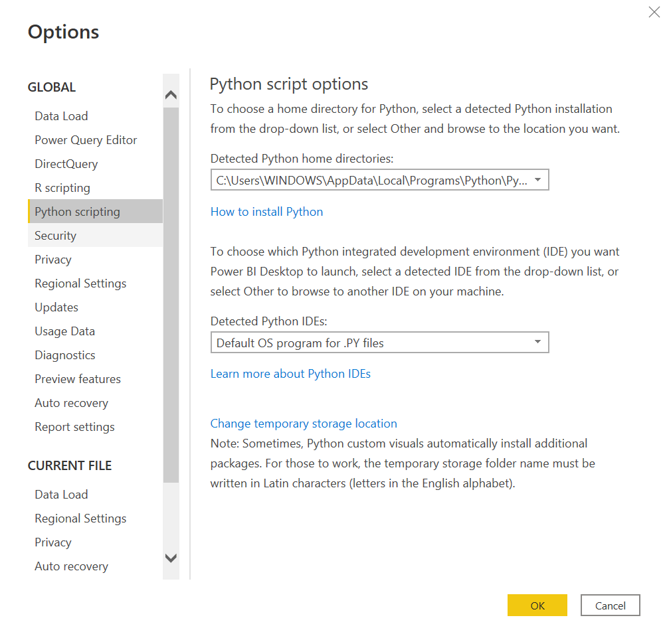Dismiss dialog with the Cancel button
The width and height of the screenshot is (669, 644).
(610, 605)
